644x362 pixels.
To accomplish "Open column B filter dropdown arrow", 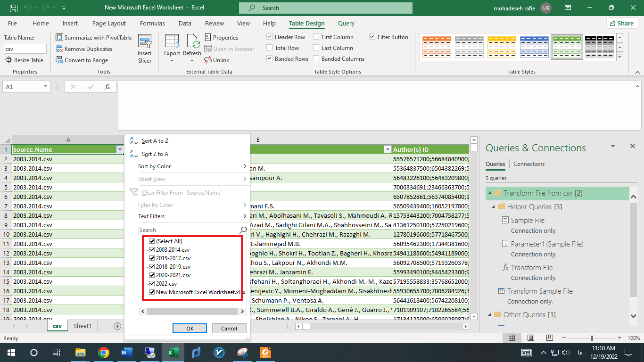I will [x=388, y=149].
